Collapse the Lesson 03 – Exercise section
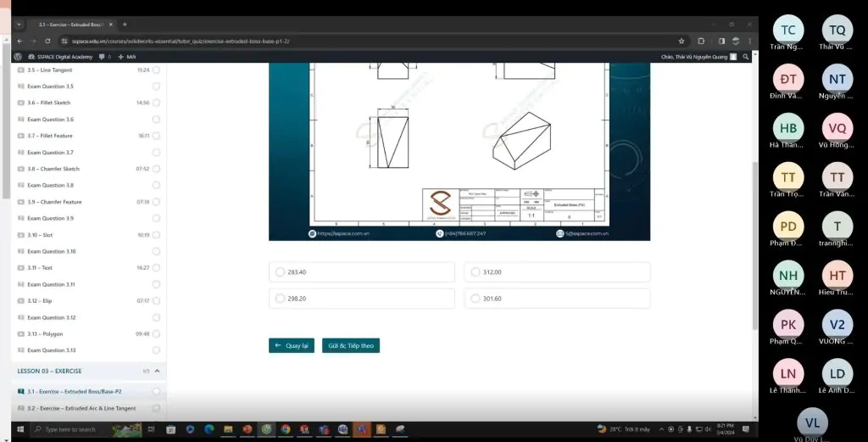The width and height of the screenshot is (868, 442). click(x=157, y=371)
